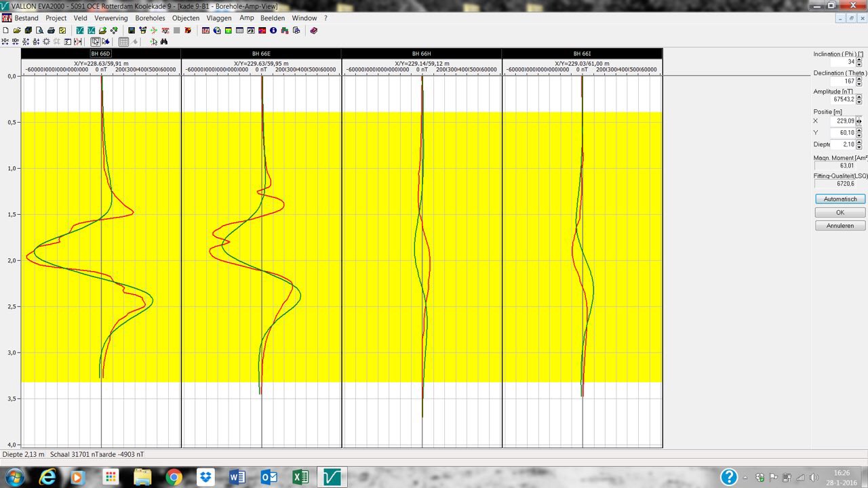Open the Verwerving menu

(111, 18)
